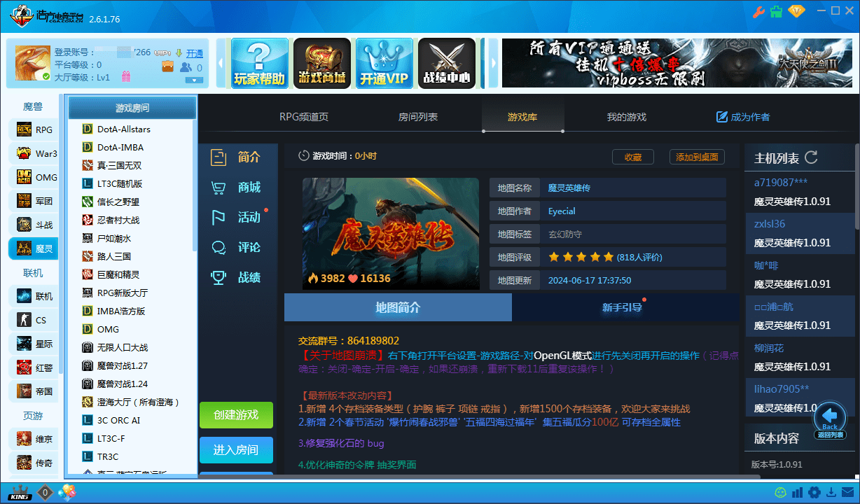This screenshot has width=860, height=504.
Task: Switch to the 房间列表 tab
Action: [417, 116]
